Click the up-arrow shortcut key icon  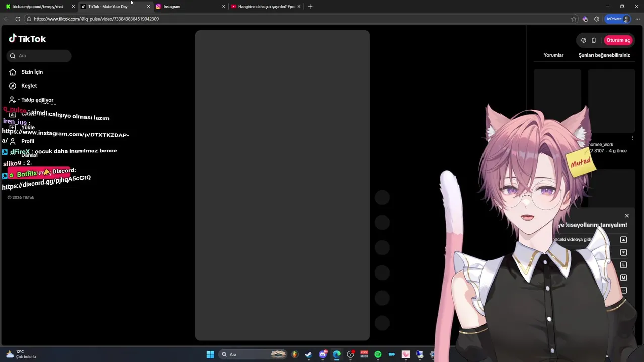(623, 240)
